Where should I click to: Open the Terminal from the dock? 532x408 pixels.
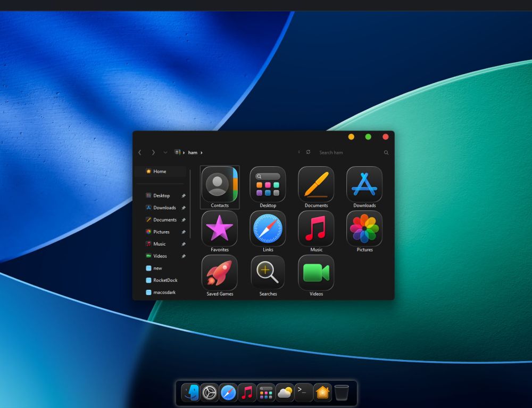coord(303,393)
